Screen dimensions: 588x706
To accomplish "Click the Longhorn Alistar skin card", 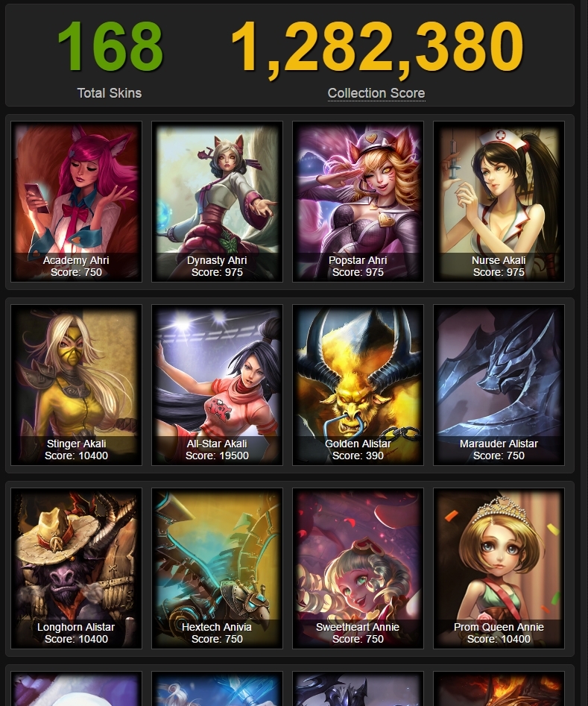I will (x=76, y=569).
